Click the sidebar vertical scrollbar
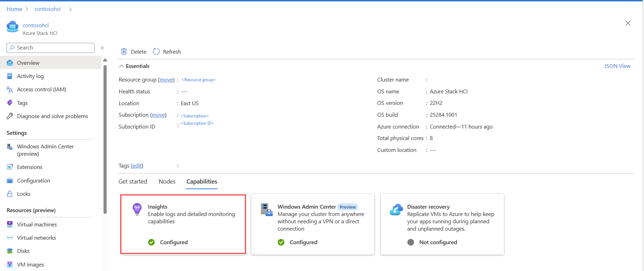 (105, 139)
